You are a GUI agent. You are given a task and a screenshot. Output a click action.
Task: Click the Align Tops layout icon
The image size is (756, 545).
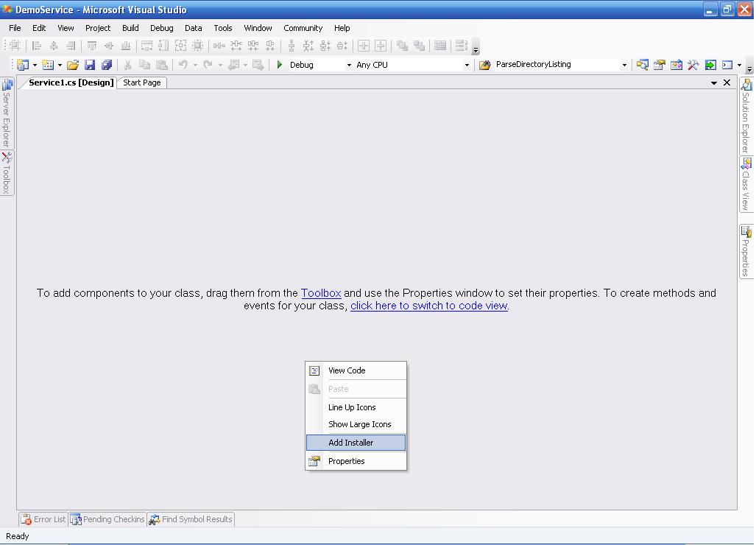(x=91, y=46)
